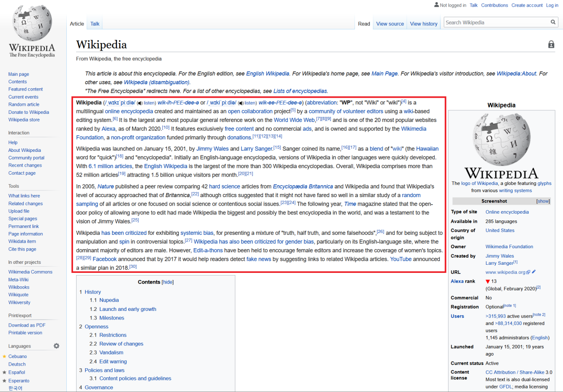Click the systemic bias link
Screen dimensions: 563x392
tap(197, 233)
